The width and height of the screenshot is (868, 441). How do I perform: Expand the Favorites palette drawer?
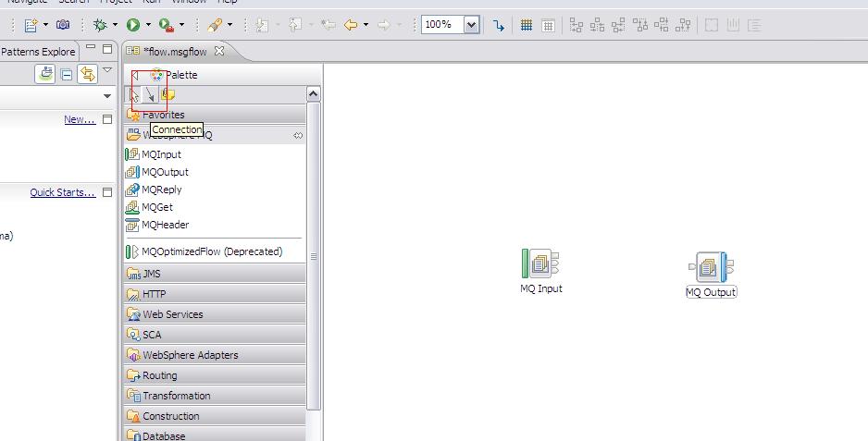click(215, 115)
